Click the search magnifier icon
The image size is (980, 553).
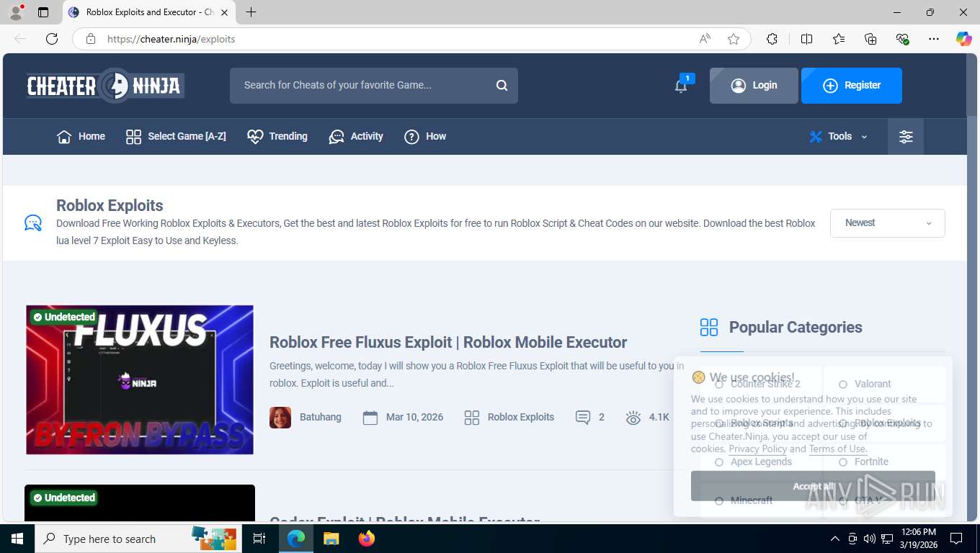tap(502, 86)
